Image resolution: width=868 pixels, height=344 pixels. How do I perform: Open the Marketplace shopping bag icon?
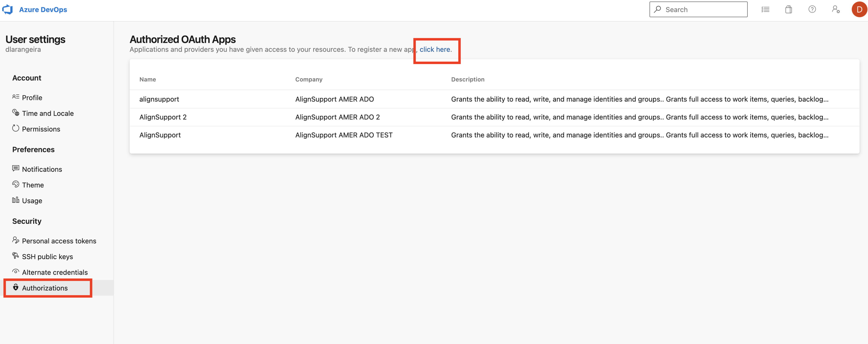(x=788, y=9)
